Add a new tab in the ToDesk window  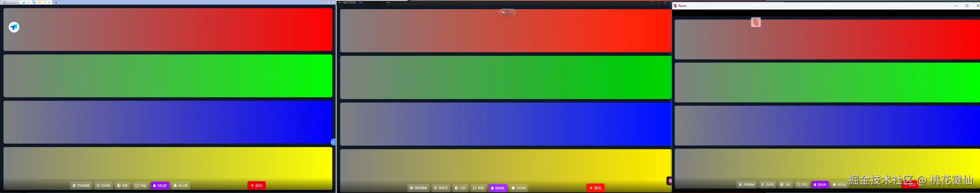(x=56, y=2)
